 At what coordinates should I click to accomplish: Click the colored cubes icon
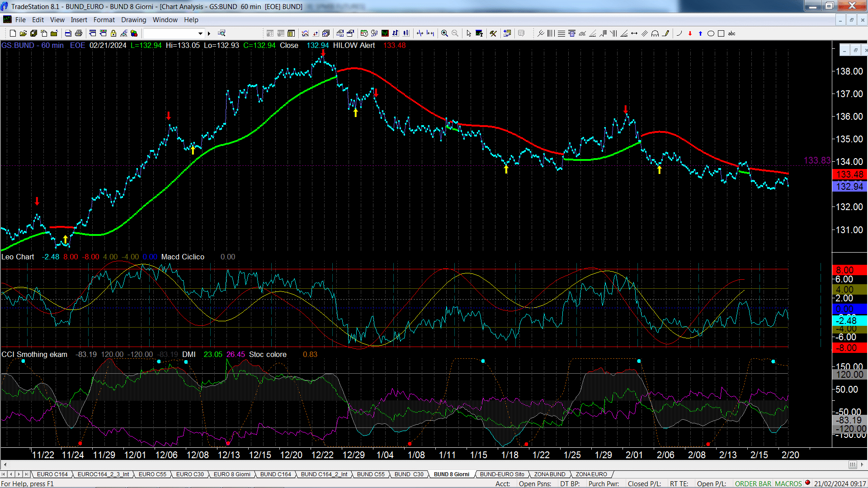pos(134,33)
